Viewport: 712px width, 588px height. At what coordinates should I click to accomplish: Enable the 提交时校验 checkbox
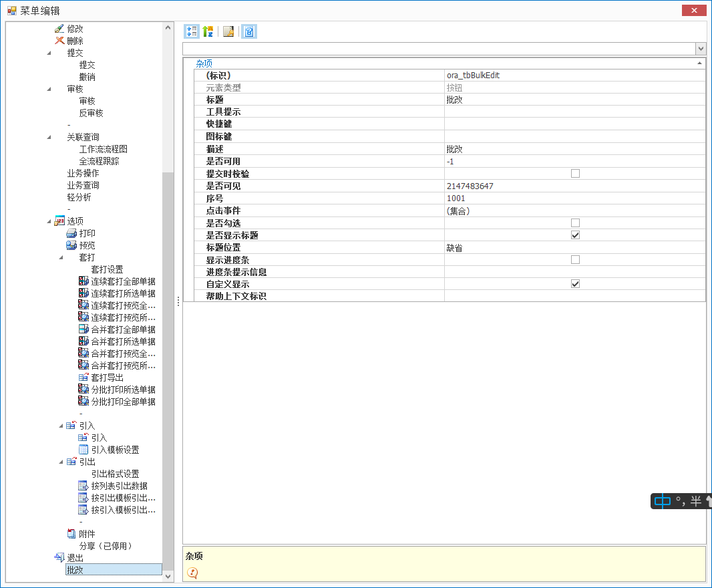click(575, 174)
